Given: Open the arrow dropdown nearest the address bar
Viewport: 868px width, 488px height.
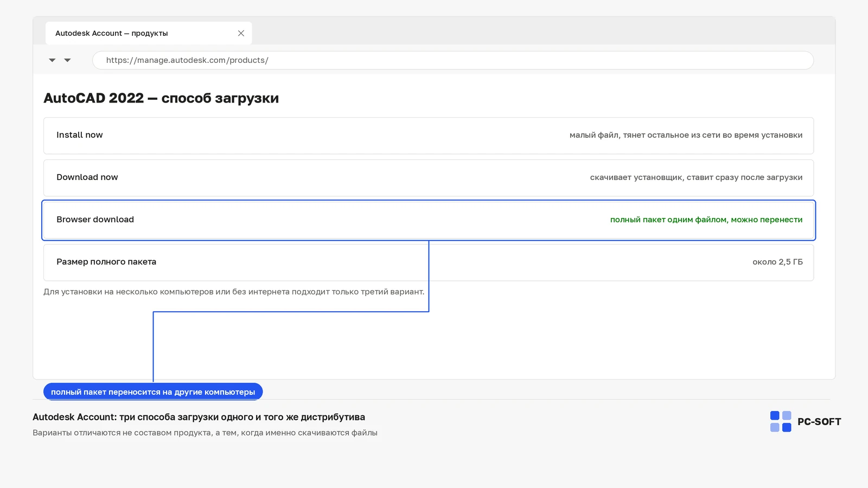Looking at the screenshot, I should (67, 60).
